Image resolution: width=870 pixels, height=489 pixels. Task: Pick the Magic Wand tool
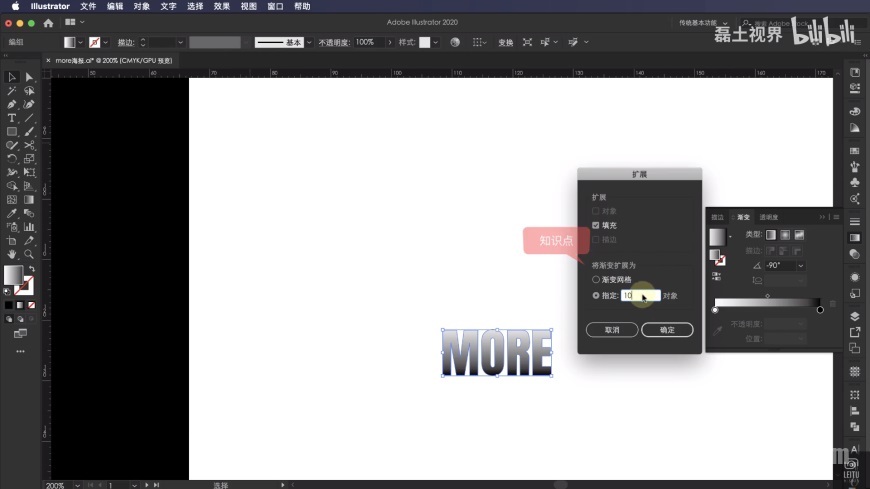click(12, 91)
